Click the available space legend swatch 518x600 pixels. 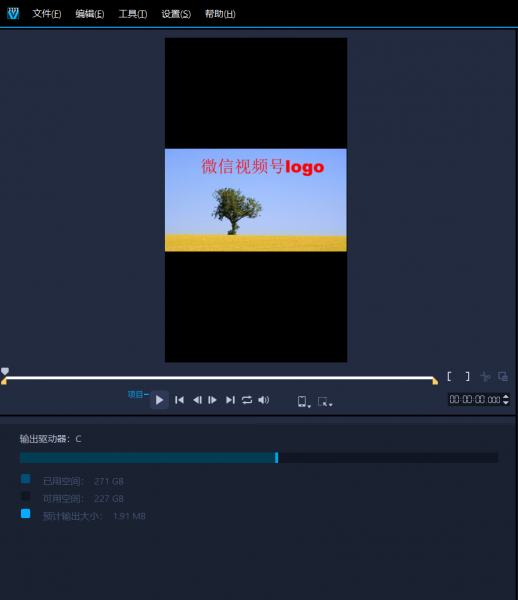26,496
